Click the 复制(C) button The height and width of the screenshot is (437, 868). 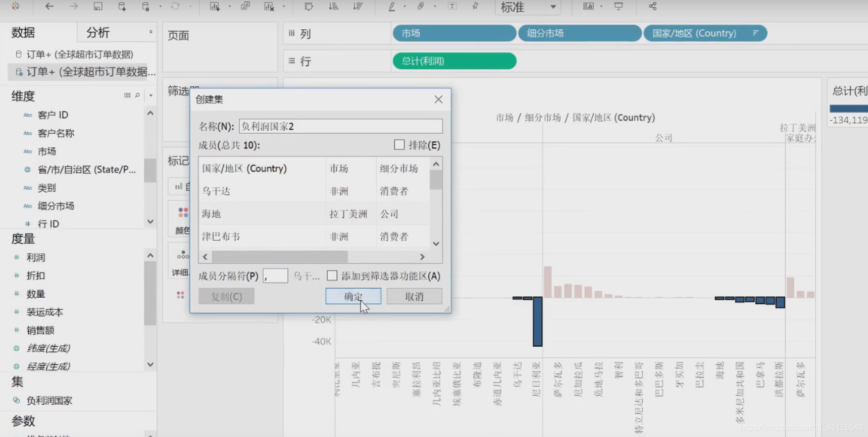pos(226,296)
